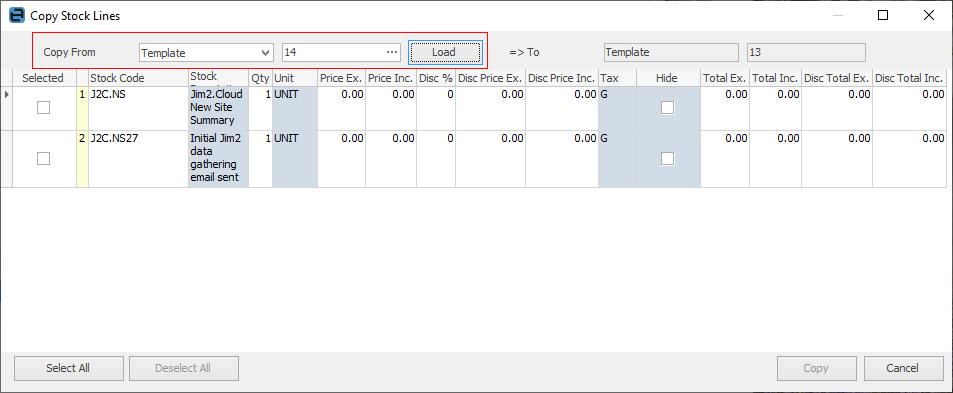Click the Total Ex. column header

pyautogui.click(x=725, y=78)
